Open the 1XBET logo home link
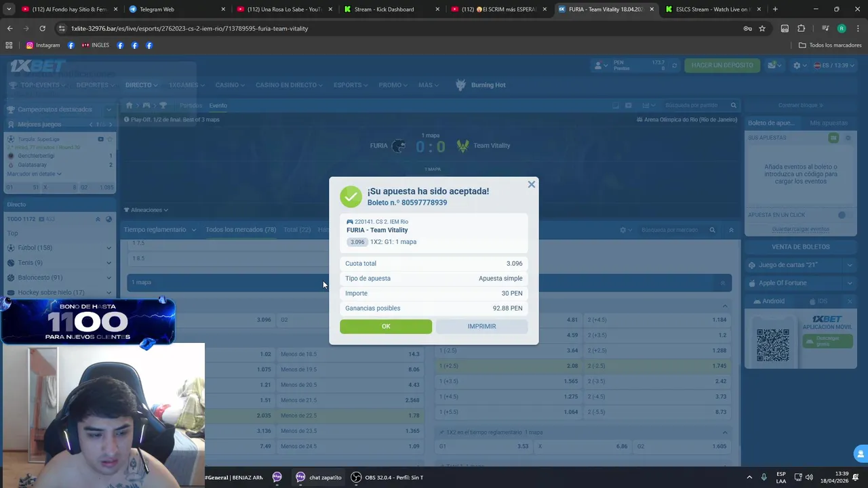The width and height of the screenshot is (868, 488). pyautogui.click(x=38, y=66)
